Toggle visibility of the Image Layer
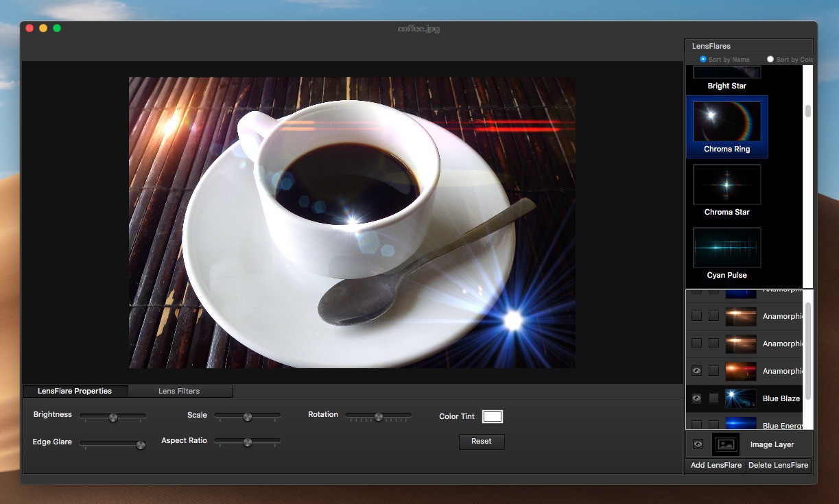 point(698,444)
